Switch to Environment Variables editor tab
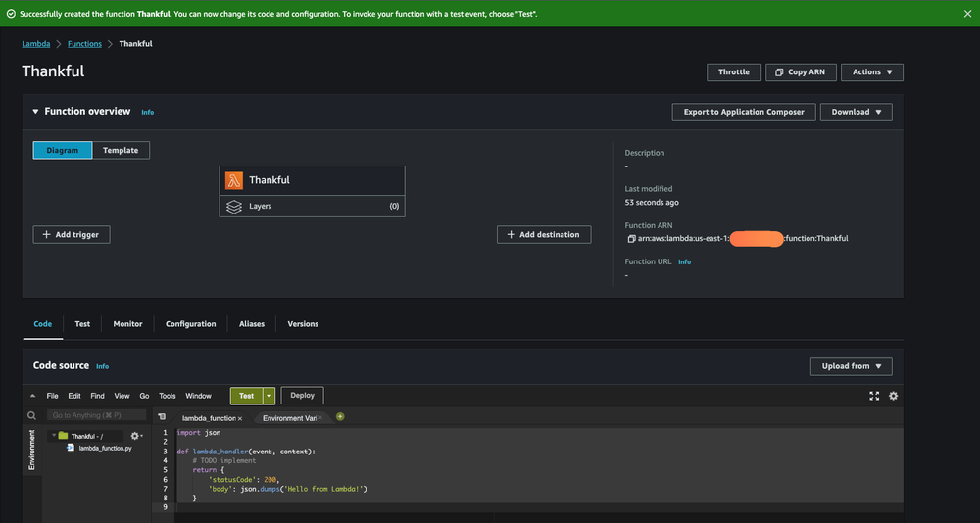The width and height of the screenshot is (980, 523). pos(289,418)
